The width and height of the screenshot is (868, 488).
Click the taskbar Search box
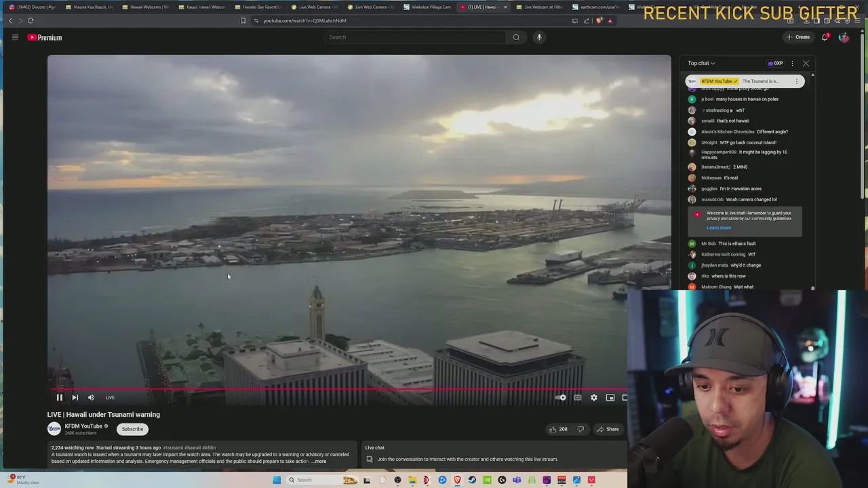pyautogui.click(x=323, y=480)
